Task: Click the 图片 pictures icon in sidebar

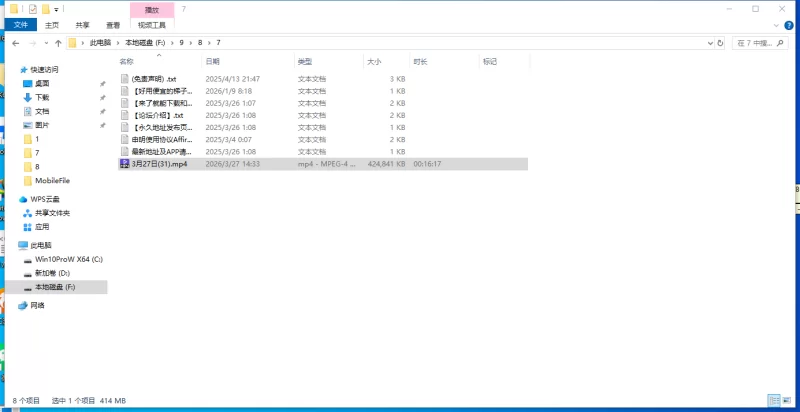Action: 28,125
